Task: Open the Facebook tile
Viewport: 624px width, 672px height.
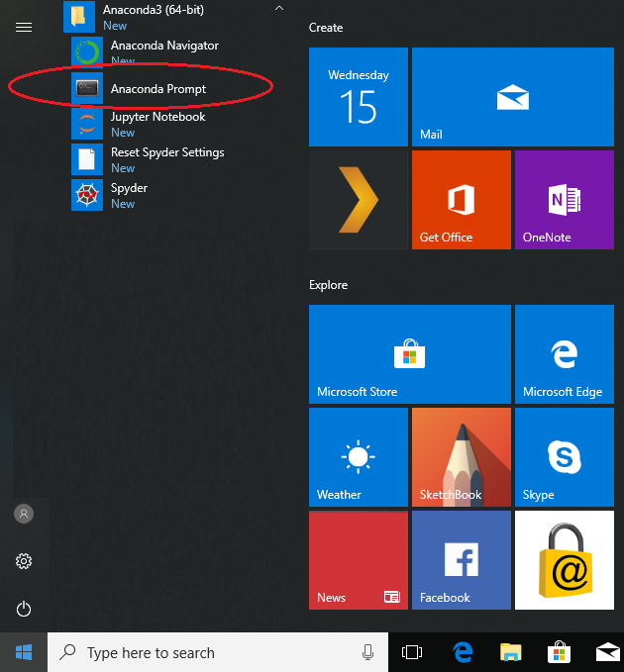Action: click(x=461, y=559)
